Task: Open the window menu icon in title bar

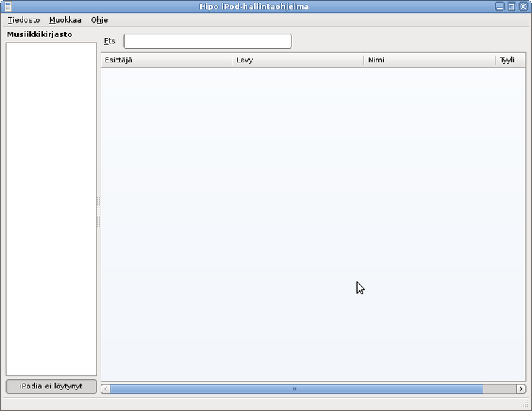Action: pos(8,6)
